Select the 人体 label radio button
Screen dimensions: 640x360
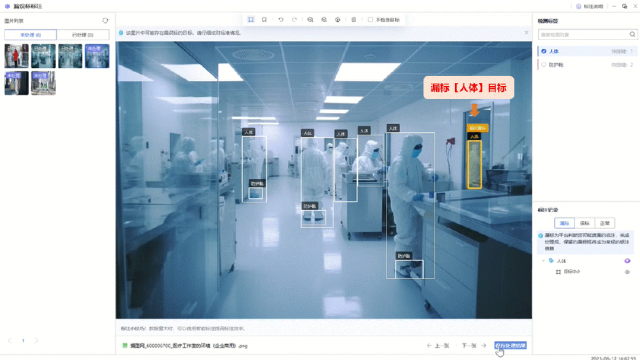544,51
